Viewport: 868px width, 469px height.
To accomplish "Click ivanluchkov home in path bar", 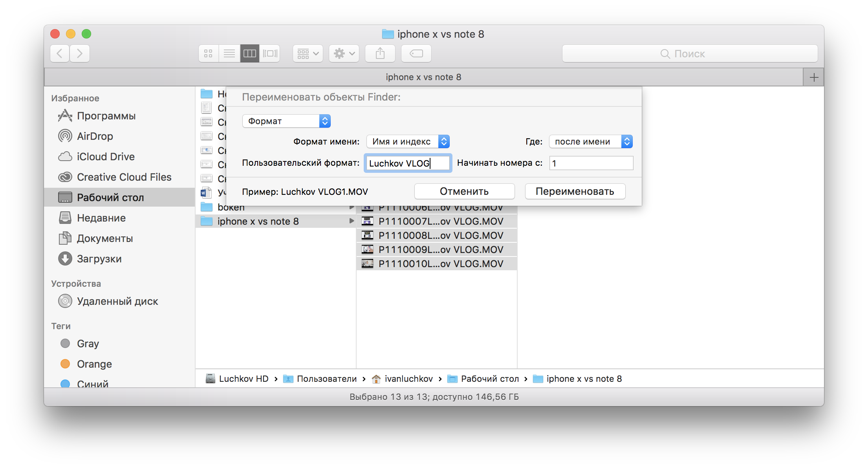I will pos(402,379).
